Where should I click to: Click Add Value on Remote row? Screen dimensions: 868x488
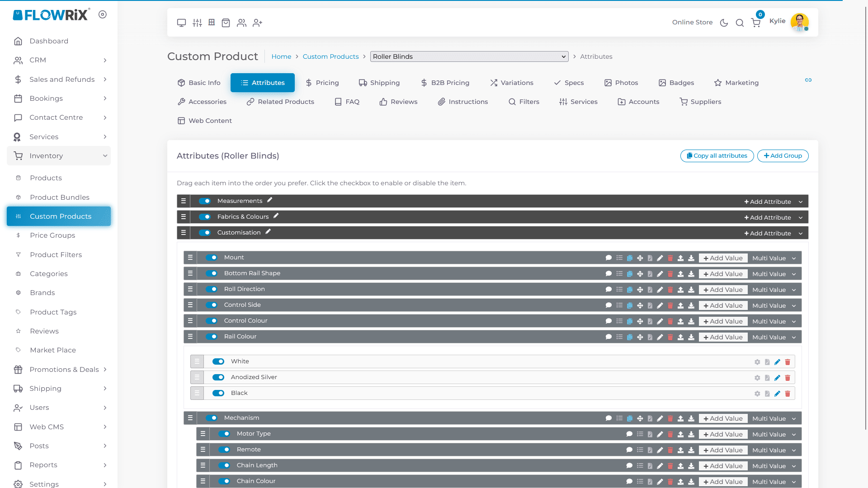(723, 450)
